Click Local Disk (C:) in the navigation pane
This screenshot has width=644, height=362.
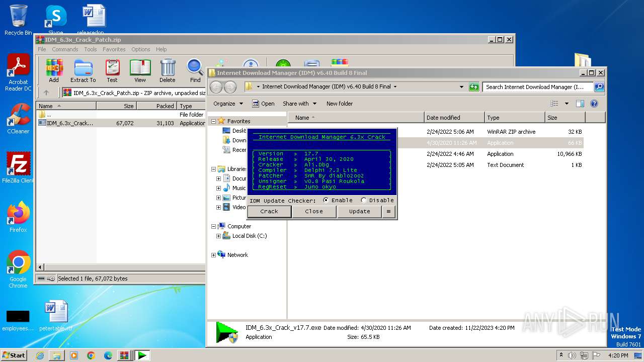(250, 236)
